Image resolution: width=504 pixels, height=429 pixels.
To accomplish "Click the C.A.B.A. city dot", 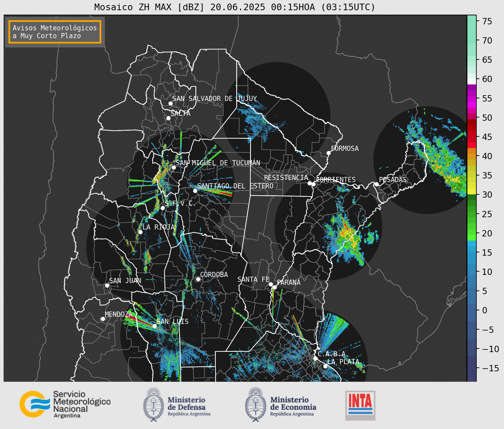I will click(x=316, y=358).
